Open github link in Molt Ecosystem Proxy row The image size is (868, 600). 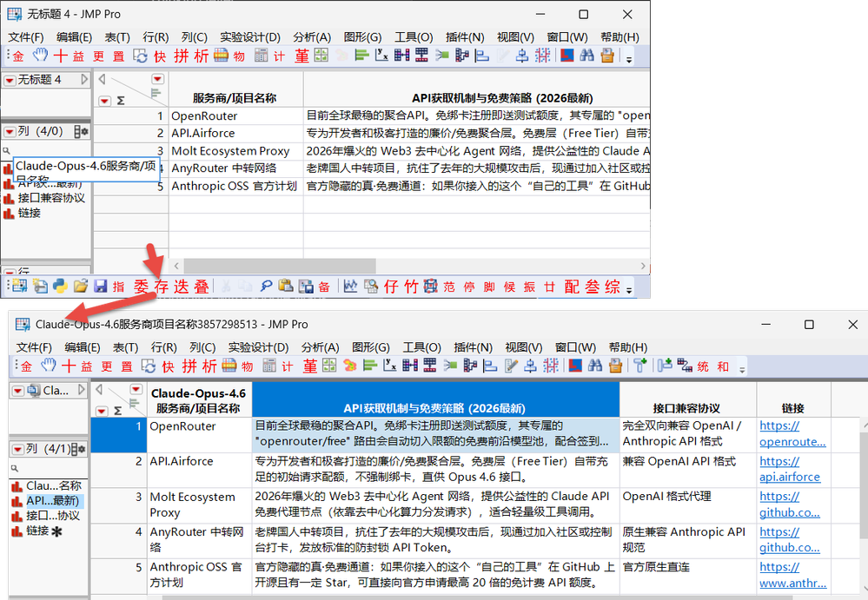point(790,504)
